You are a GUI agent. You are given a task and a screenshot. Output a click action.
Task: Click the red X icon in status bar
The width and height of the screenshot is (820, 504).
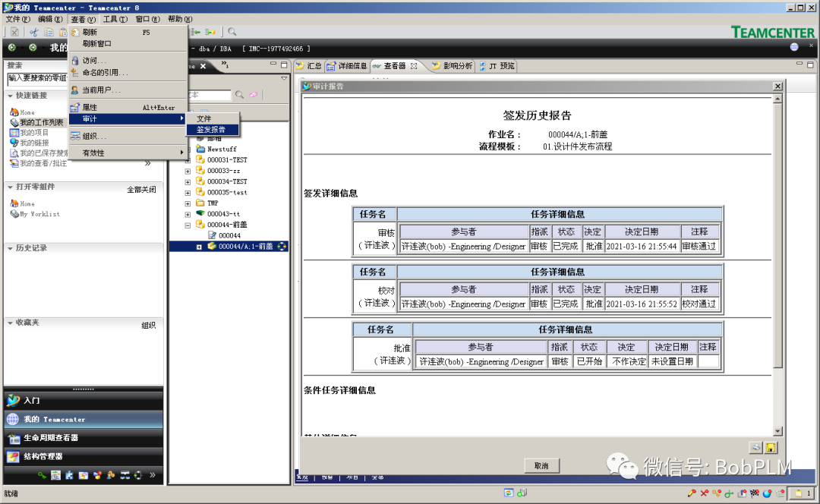(x=705, y=493)
